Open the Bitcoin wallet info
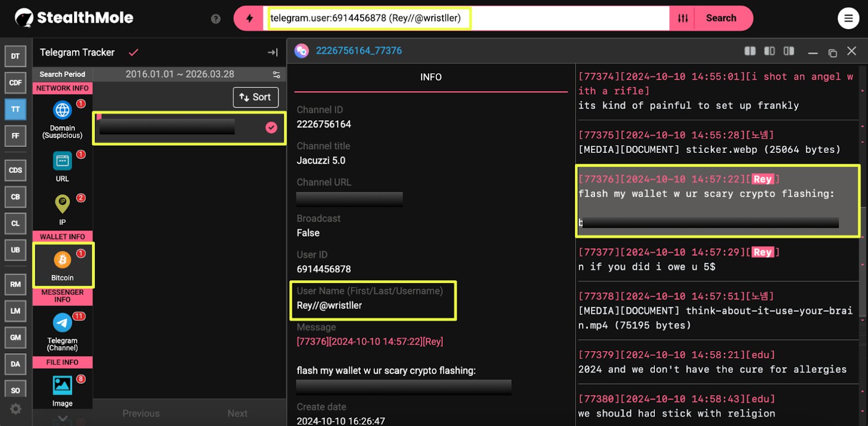This screenshot has width=868, height=426. click(x=62, y=260)
